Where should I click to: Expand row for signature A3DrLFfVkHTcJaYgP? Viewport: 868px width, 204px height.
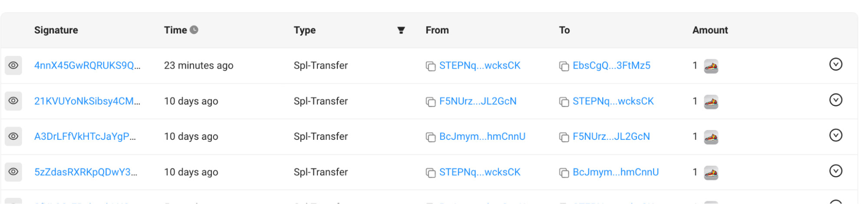click(x=836, y=135)
